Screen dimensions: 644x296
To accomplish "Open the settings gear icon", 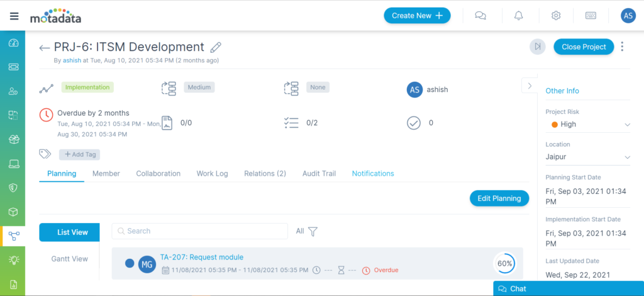I will coord(555,16).
